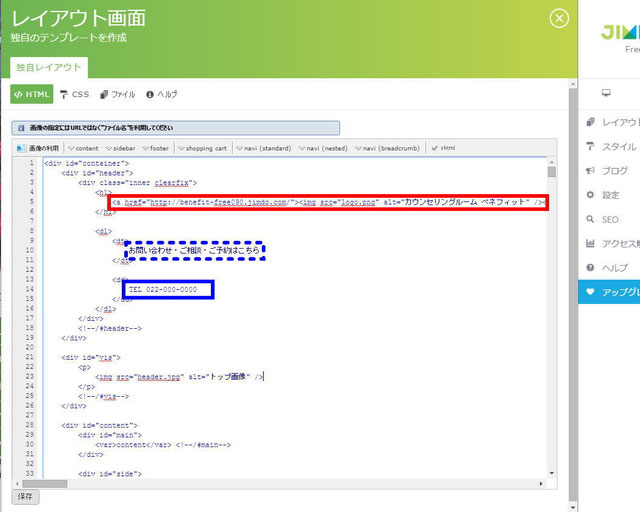Viewport: 640px width, 512px height.
Task: Click the bar chart statistics icon
Action: [590, 243]
